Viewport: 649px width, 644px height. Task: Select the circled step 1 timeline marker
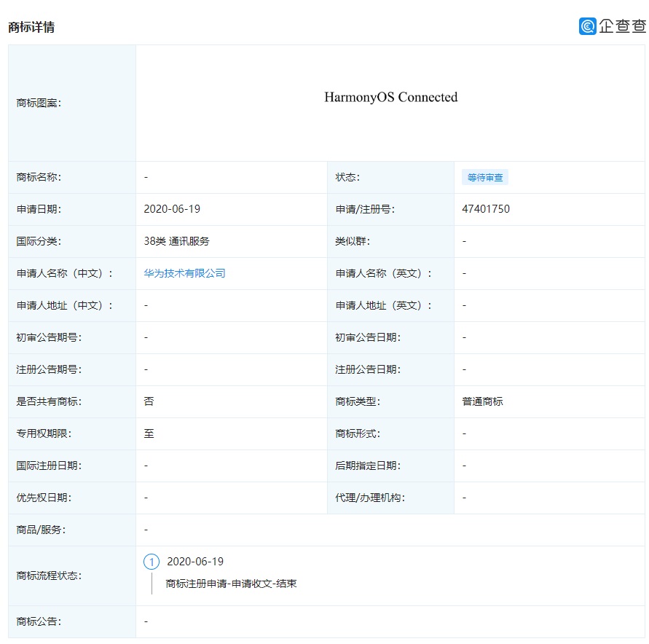(152, 562)
